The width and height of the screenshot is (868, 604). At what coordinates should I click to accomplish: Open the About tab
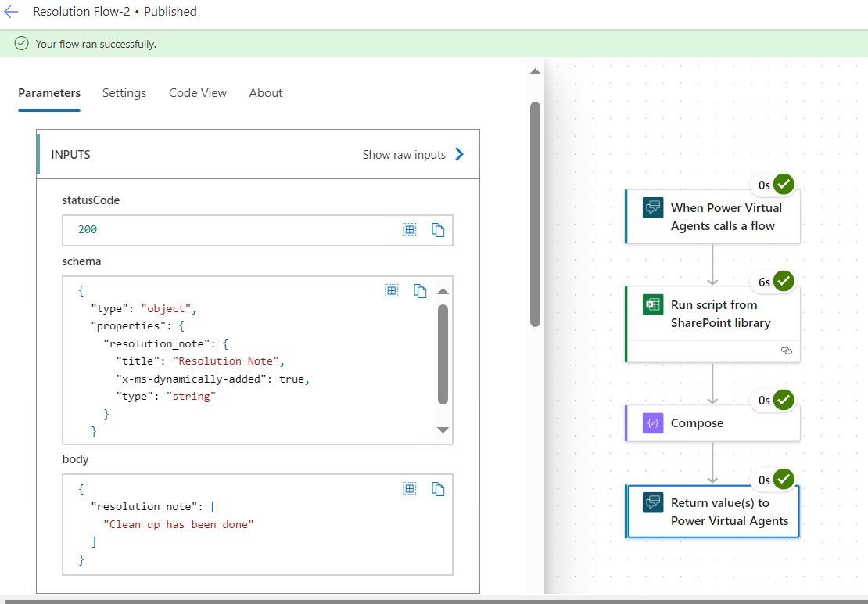tap(265, 92)
